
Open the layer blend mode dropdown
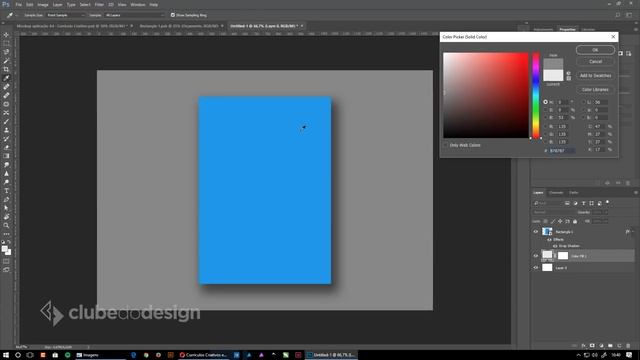(x=553, y=212)
